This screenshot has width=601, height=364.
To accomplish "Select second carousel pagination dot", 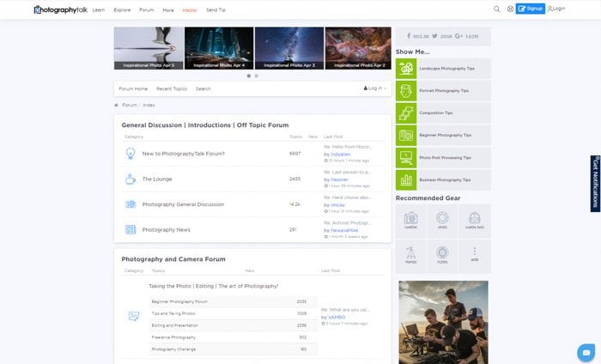I will click(257, 76).
